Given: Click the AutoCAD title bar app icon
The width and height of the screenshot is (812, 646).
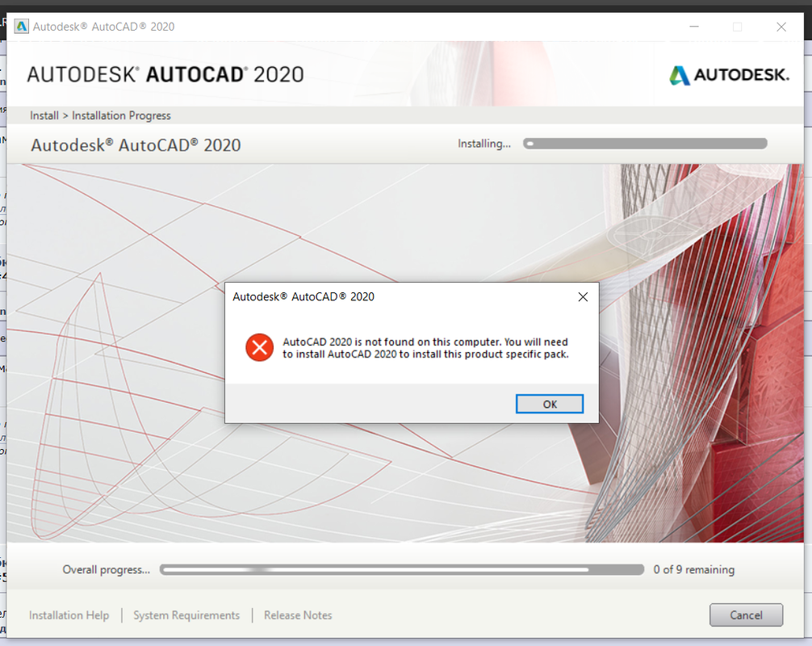Looking at the screenshot, I should pos(21,27).
